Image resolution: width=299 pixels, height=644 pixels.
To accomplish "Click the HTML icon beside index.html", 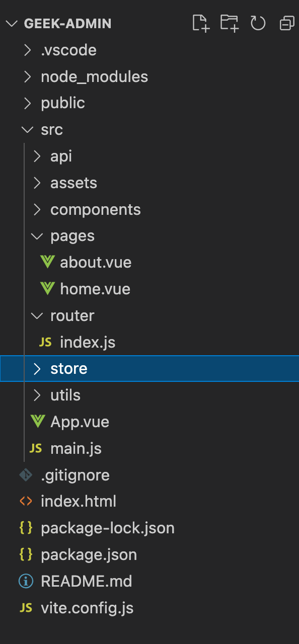I will 26,501.
